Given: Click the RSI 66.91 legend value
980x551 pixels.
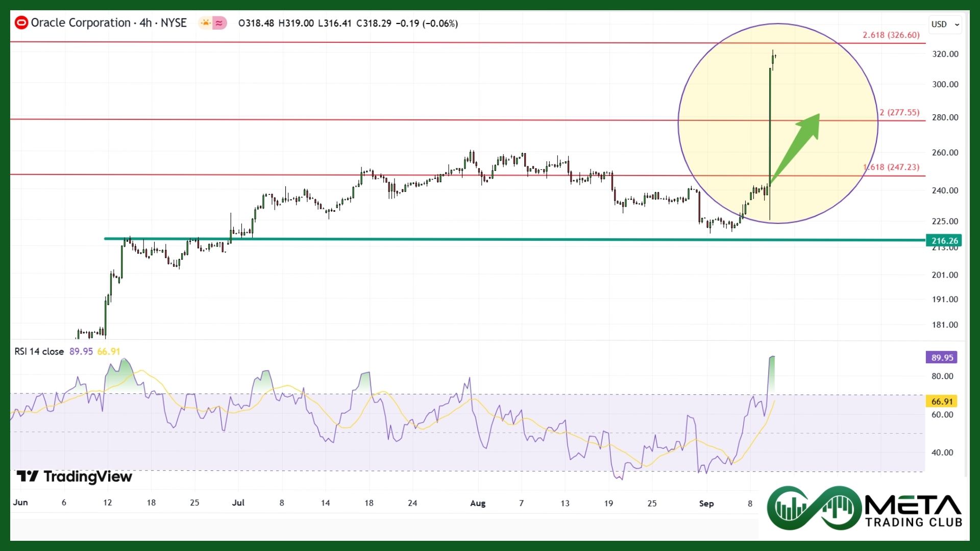Looking at the screenshot, I should [109, 352].
